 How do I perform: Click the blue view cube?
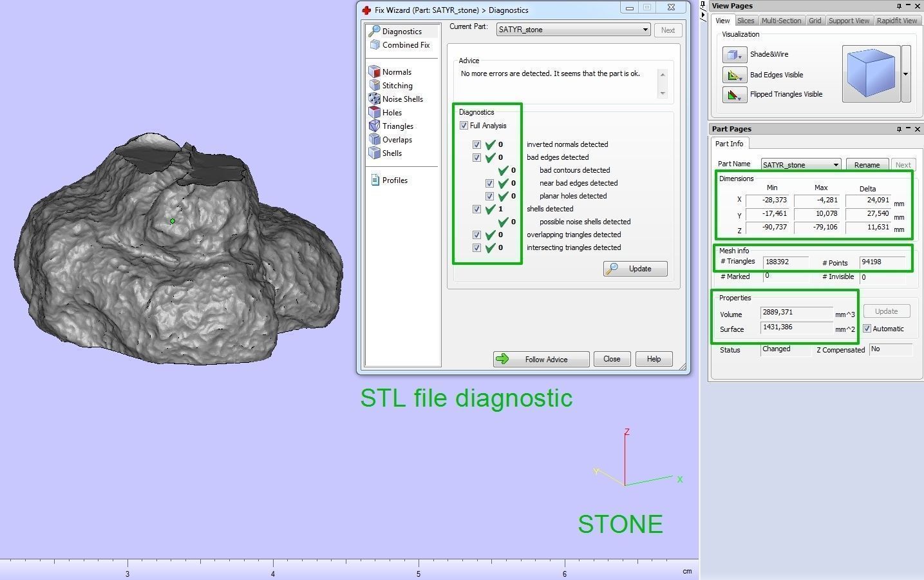tap(871, 73)
